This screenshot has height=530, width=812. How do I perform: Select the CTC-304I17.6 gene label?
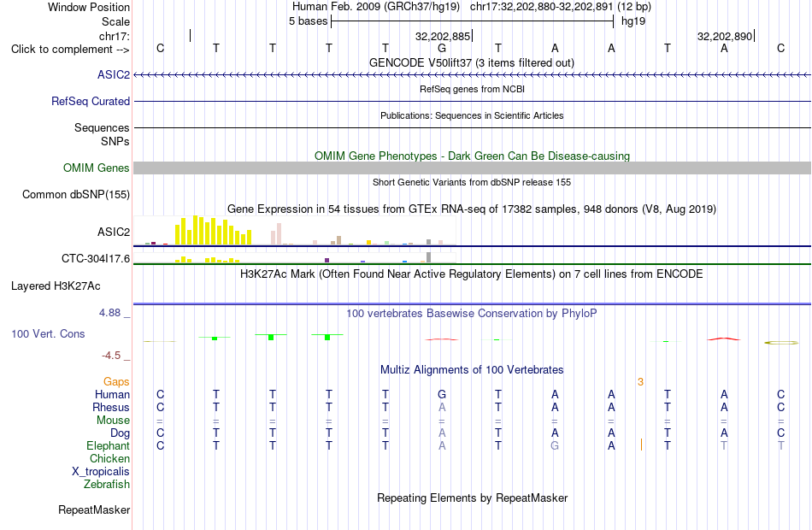pyautogui.click(x=95, y=258)
